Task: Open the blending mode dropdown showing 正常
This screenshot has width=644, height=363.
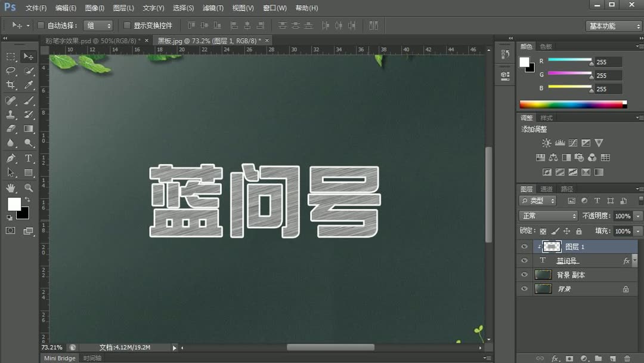Action: 547,216
